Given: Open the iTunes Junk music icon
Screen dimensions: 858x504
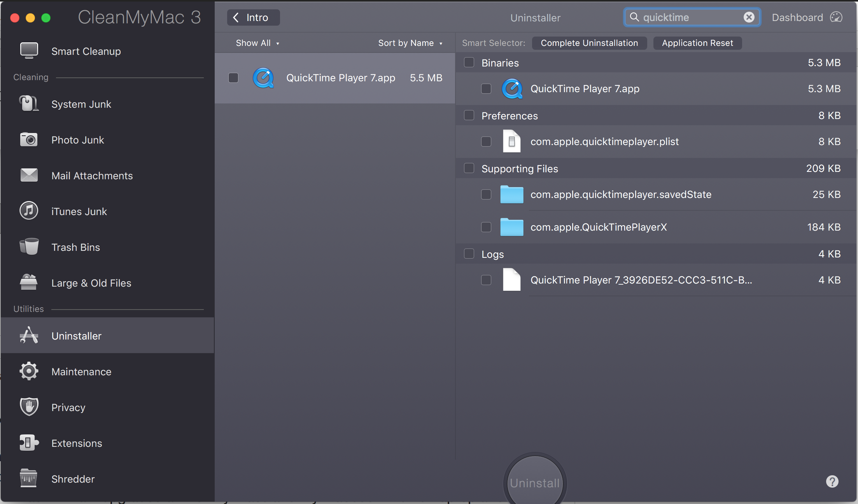Looking at the screenshot, I should (29, 211).
